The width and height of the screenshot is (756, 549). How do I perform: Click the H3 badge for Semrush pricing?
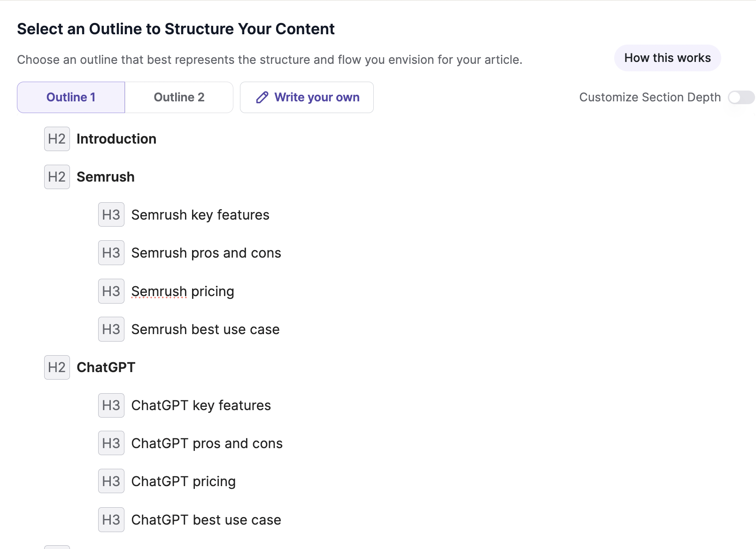click(111, 291)
